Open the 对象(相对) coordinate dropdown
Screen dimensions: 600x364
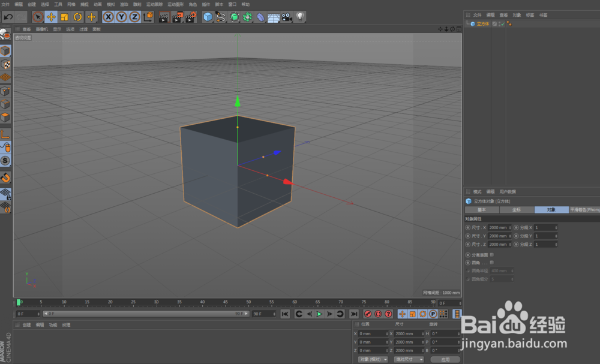[x=373, y=359]
